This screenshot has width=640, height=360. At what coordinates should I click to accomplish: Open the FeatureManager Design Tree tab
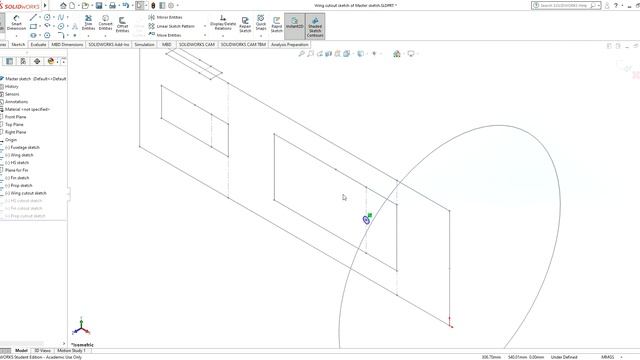9,61
